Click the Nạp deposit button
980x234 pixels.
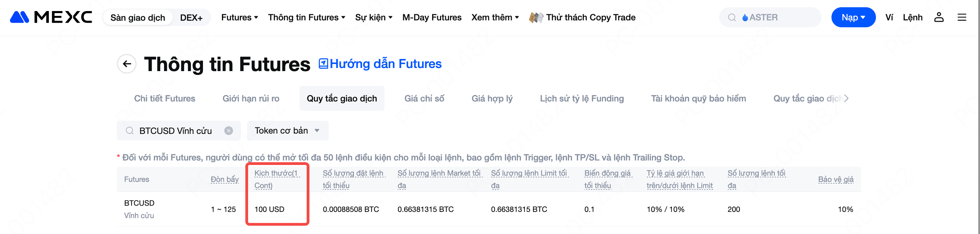853,18
